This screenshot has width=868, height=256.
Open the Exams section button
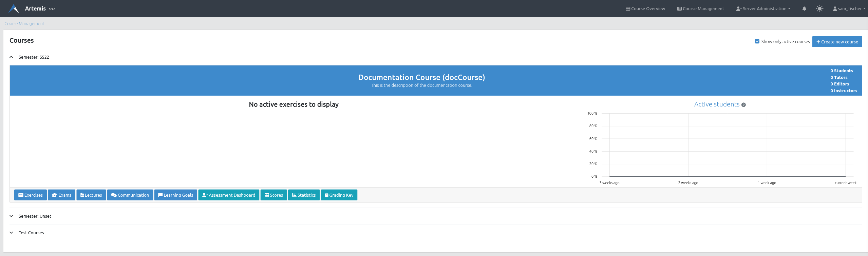pos(61,195)
